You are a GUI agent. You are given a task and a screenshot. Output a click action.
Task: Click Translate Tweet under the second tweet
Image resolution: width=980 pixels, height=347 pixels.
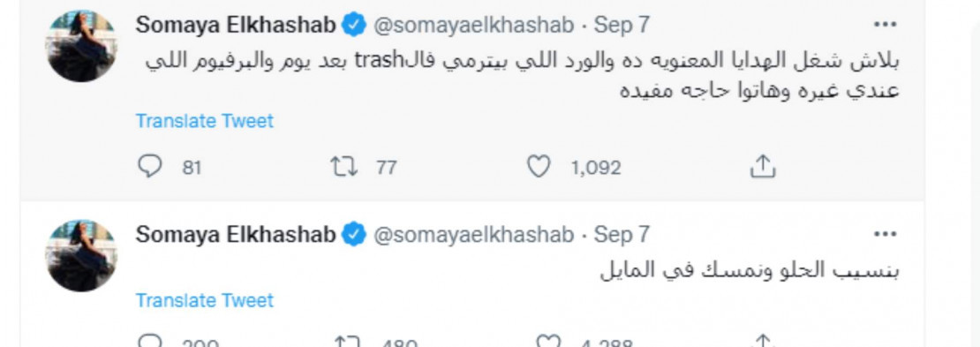click(204, 300)
